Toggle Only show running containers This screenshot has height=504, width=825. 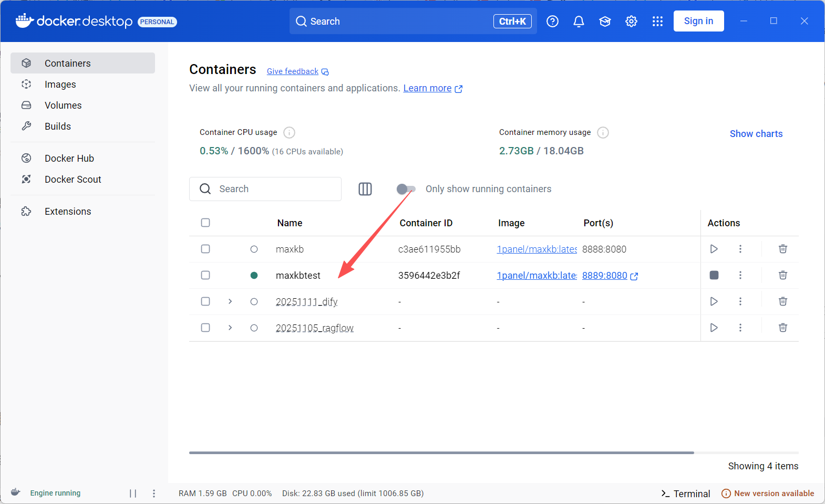click(x=406, y=189)
